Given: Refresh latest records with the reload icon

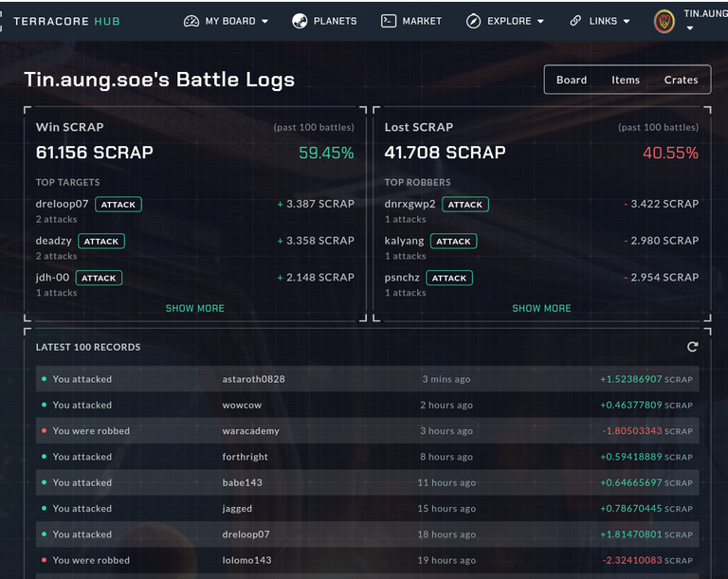Looking at the screenshot, I should (x=692, y=347).
